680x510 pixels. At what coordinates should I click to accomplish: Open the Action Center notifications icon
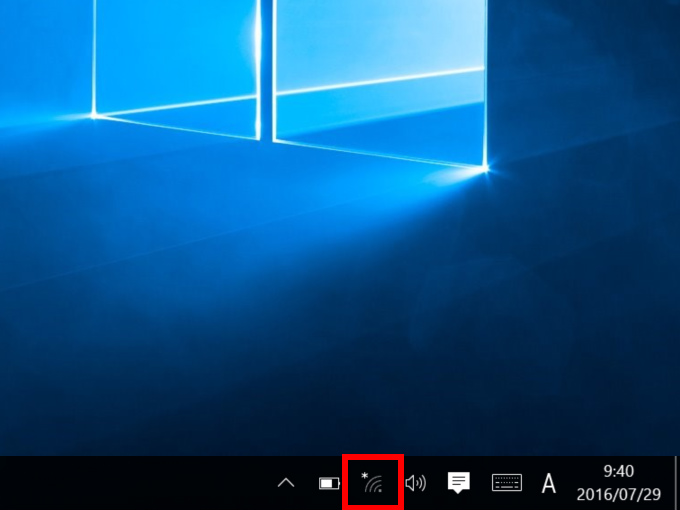(x=458, y=483)
